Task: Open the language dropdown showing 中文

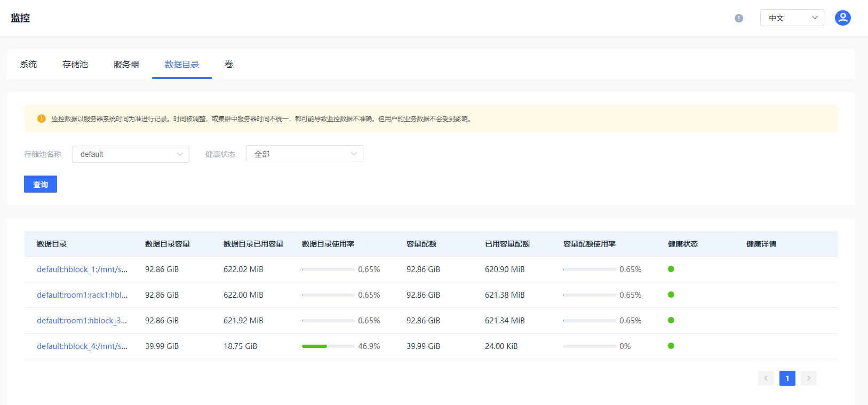Action: pos(792,18)
